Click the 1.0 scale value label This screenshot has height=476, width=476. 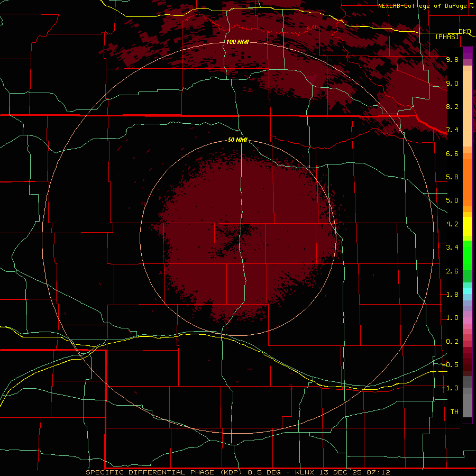pos(452,318)
